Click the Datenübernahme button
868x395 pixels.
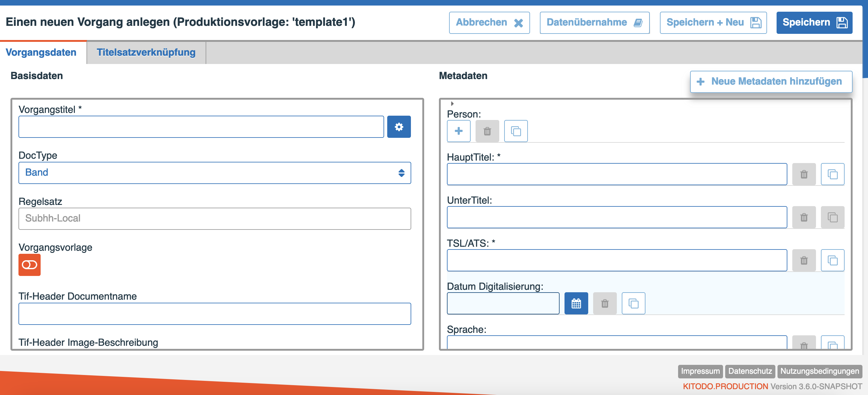click(594, 22)
